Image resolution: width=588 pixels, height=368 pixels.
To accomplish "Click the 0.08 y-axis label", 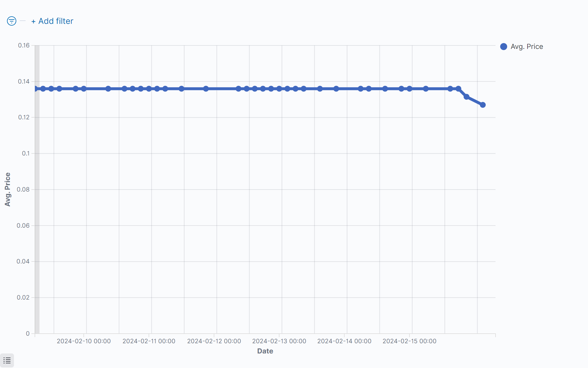I will coord(23,190).
